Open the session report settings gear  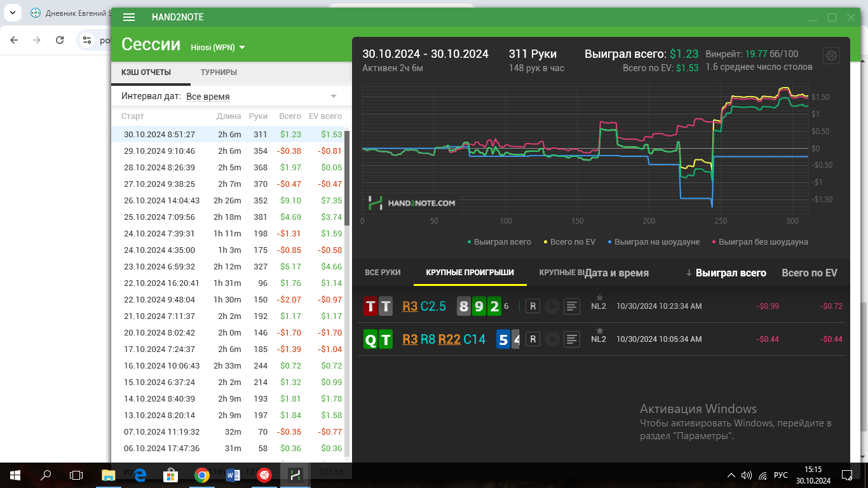[x=831, y=56]
